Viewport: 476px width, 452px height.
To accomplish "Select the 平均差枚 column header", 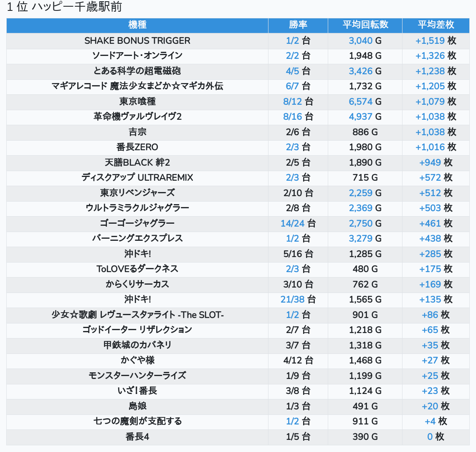I will [436, 25].
